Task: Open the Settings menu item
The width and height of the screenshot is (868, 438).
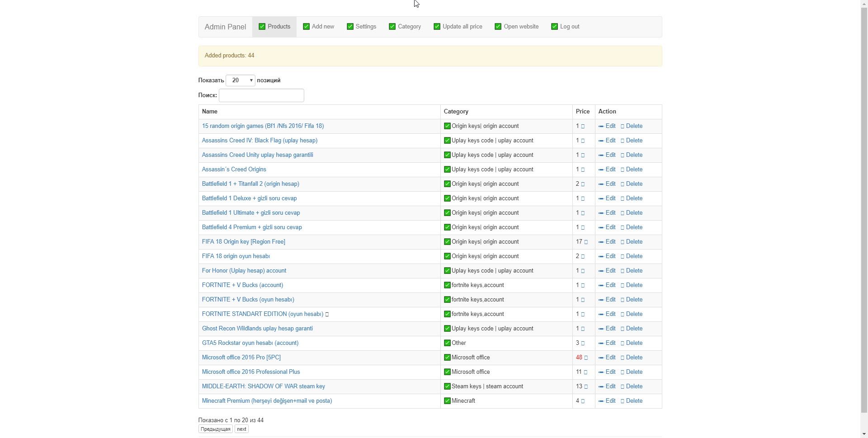Action: tap(365, 27)
